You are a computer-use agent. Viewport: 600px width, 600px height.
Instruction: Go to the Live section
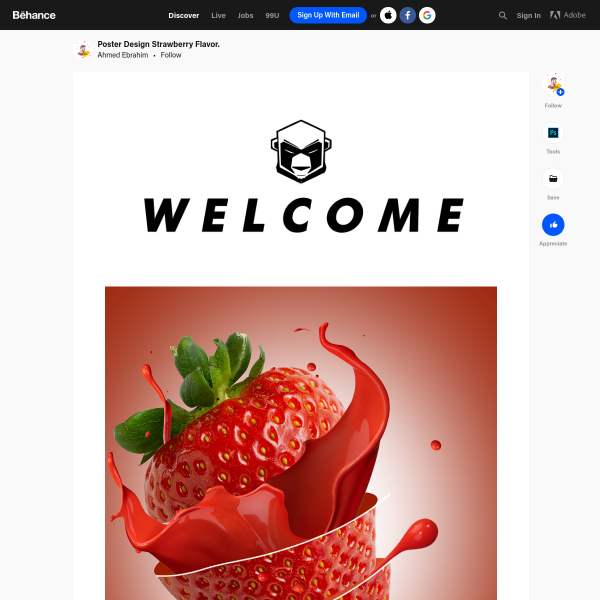[218, 15]
